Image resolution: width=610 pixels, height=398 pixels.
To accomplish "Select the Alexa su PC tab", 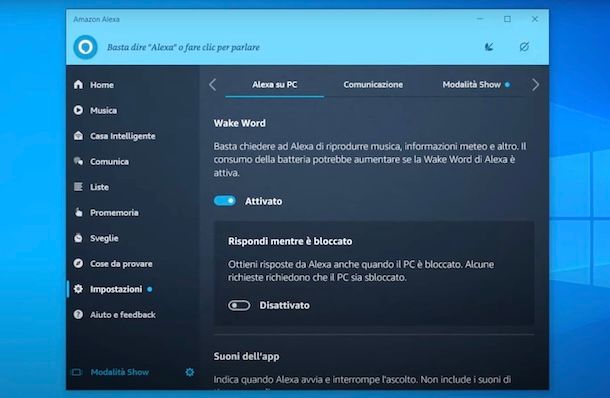I will pyautogui.click(x=275, y=84).
